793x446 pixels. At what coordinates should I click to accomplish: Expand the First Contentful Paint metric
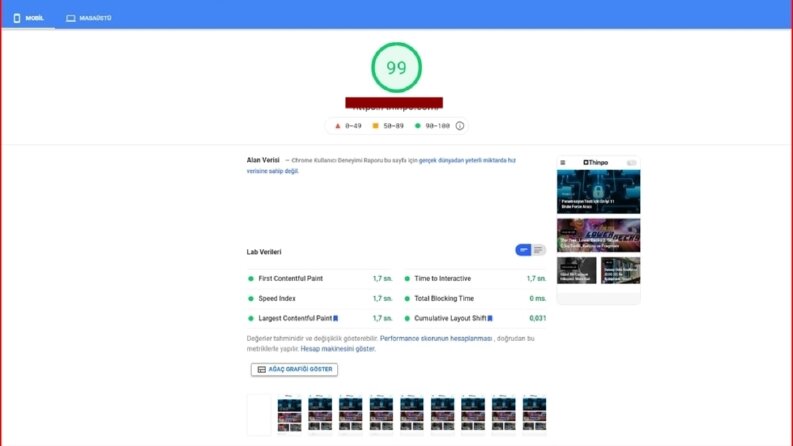[320, 279]
